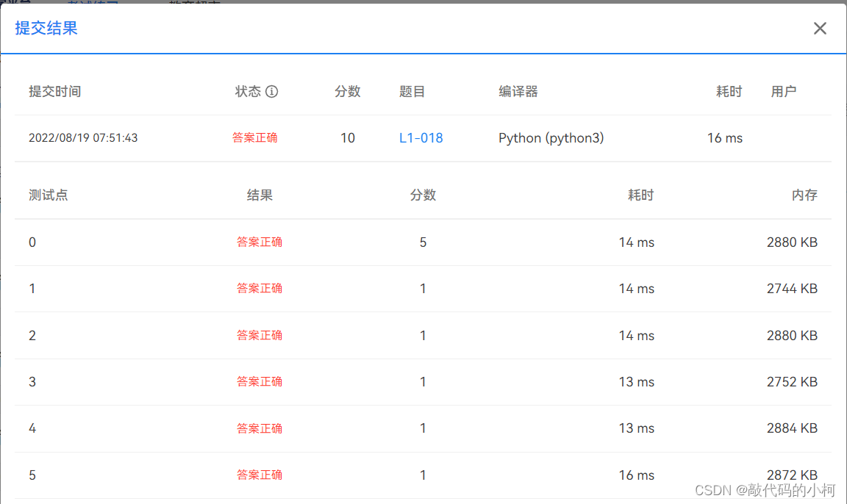Open problem L1-018 from the submission row
Screen dimensions: 847x504
(x=421, y=137)
